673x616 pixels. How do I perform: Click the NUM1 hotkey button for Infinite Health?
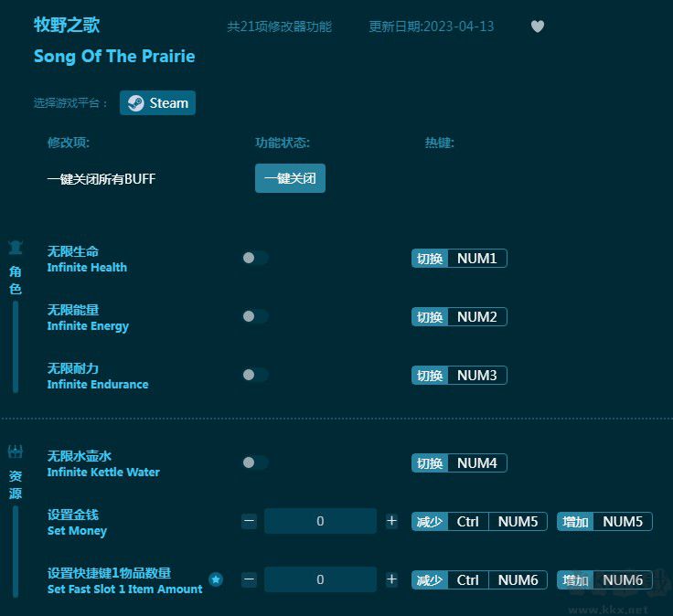pos(476,259)
